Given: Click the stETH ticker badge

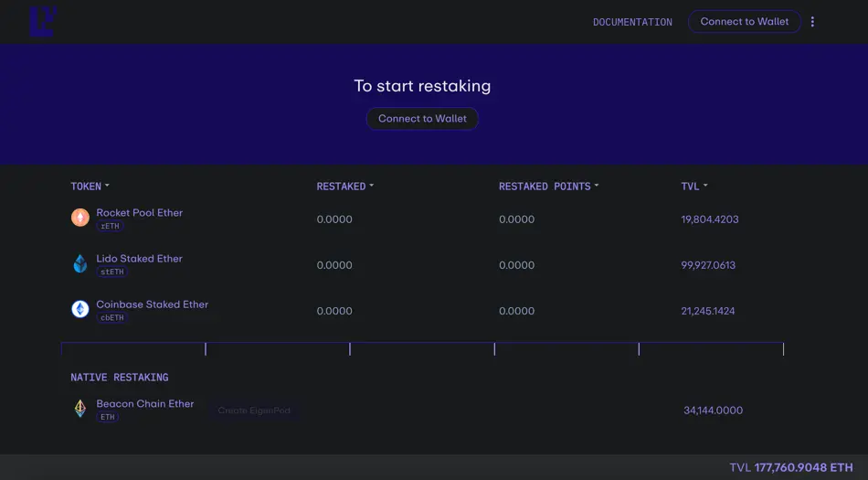Looking at the screenshot, I should [x=111, y=272].
